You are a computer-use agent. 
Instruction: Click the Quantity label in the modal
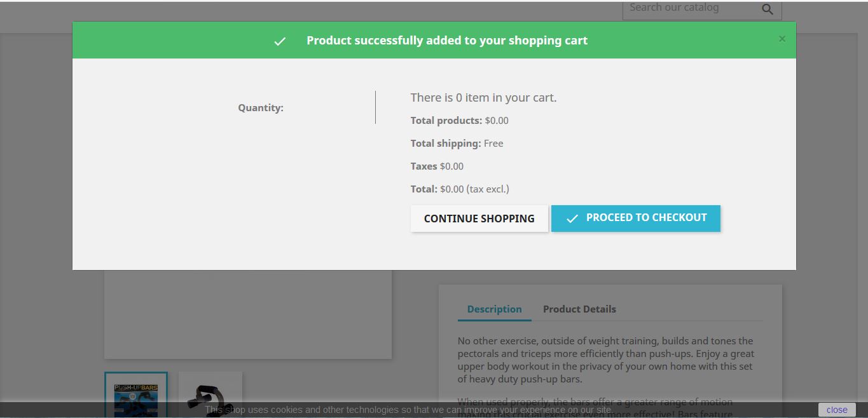click(260, 107)
